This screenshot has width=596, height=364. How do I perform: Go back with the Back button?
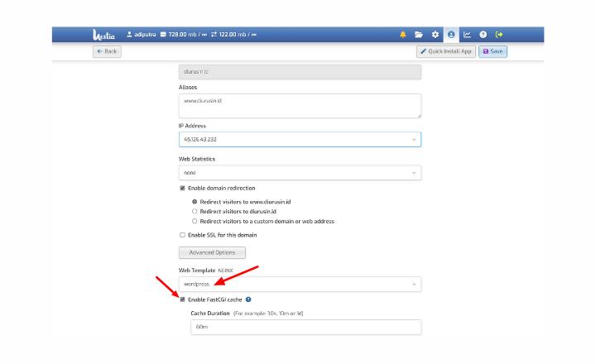coord(107,51)
